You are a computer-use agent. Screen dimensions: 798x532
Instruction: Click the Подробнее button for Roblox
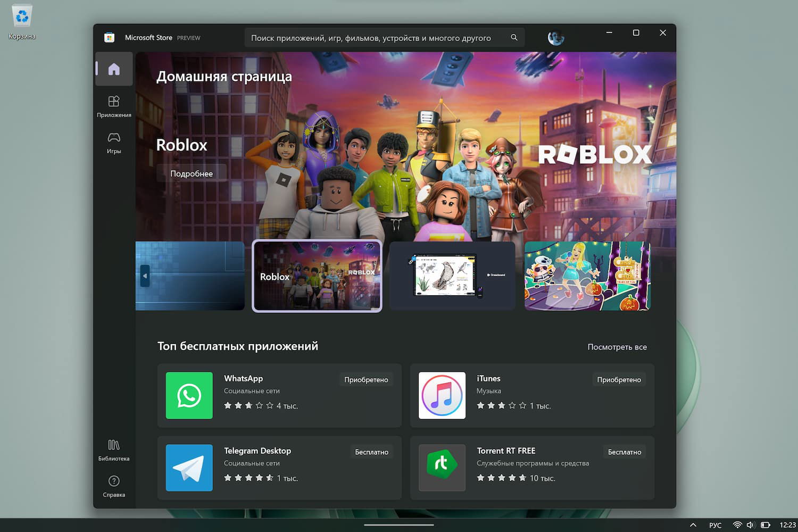pyautogui.click(x=192, y=173)
